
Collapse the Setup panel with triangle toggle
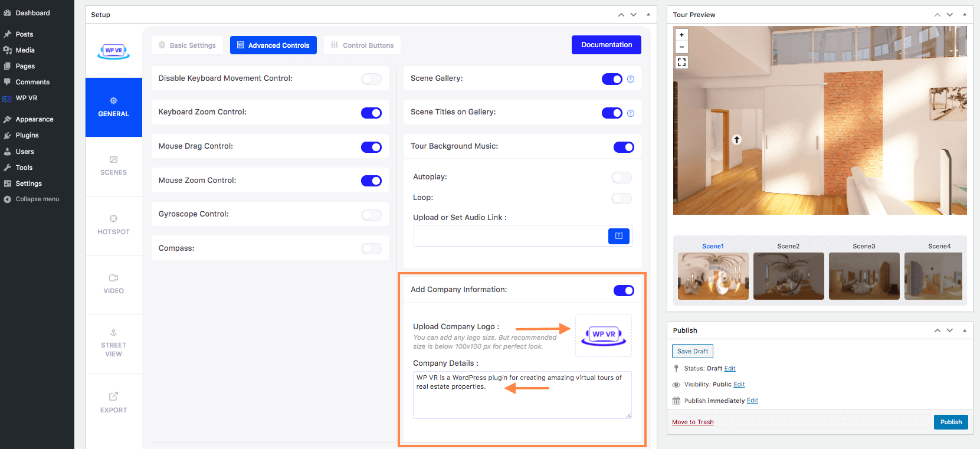pyautogui.click(x=648, y=15)
